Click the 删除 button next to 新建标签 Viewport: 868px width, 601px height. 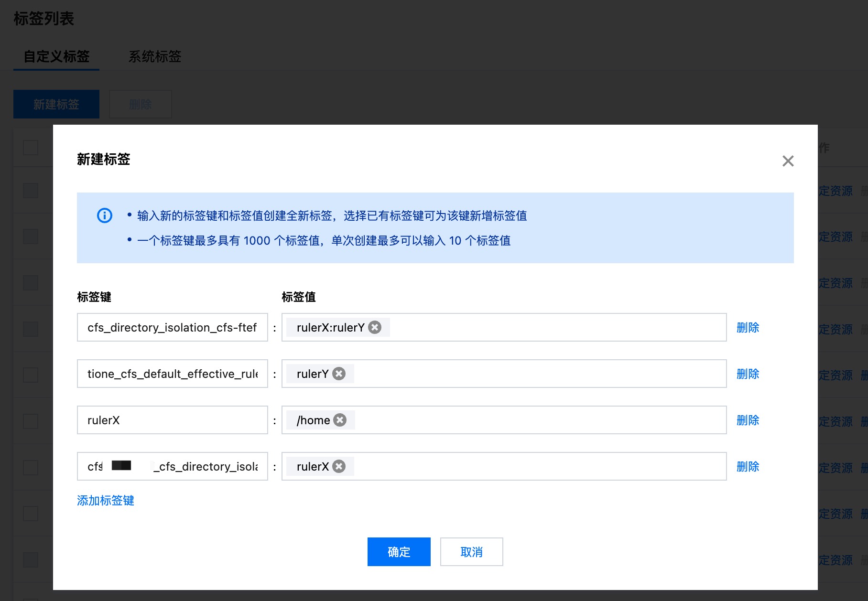click(141, 104)
